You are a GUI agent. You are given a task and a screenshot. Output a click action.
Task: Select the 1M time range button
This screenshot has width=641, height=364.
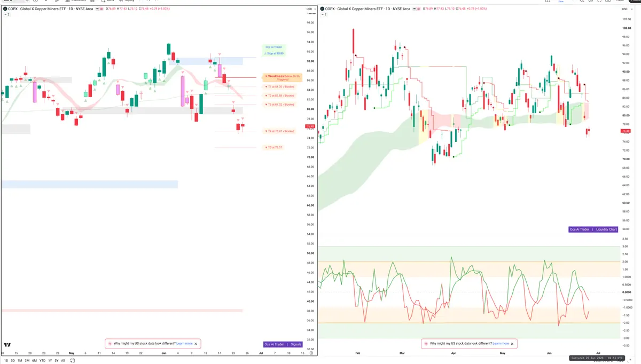tap(20, 361)
